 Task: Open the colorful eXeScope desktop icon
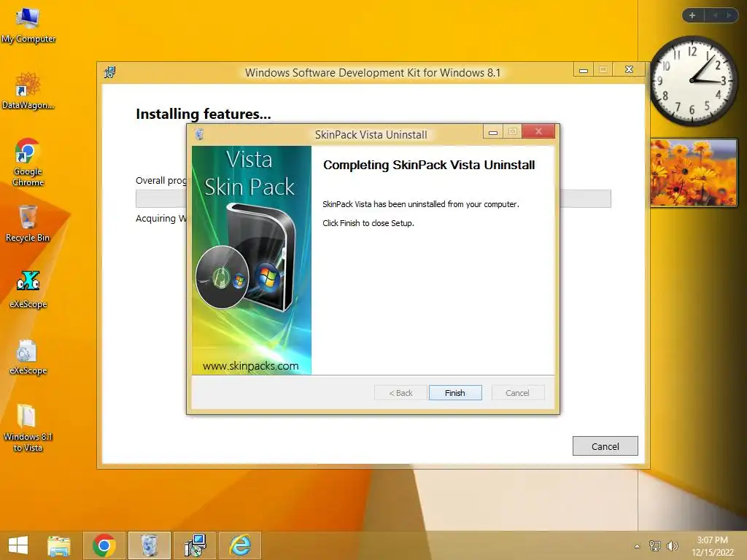click(x=28, y=289)
